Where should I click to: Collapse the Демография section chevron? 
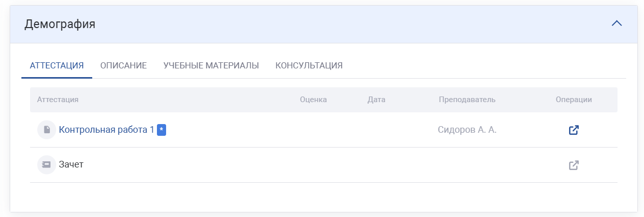(616, 24)
